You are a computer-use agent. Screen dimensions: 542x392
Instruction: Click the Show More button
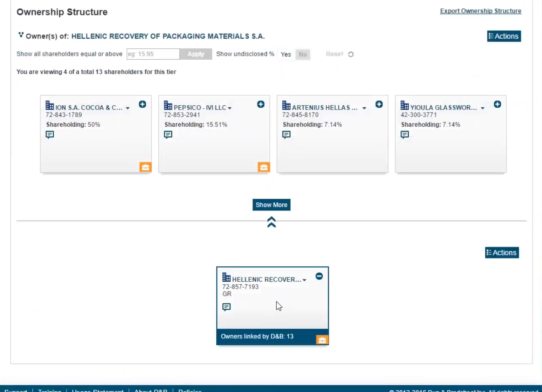(271, 205)
